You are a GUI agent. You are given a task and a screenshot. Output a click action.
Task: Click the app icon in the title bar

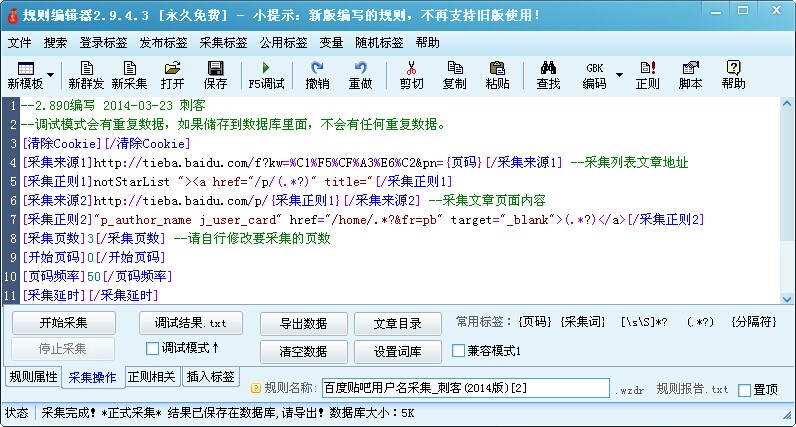click(12, 15)
